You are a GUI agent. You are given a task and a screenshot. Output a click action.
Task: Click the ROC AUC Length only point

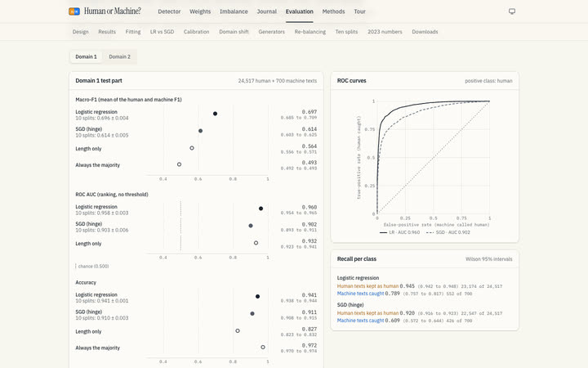pos(256,243)
